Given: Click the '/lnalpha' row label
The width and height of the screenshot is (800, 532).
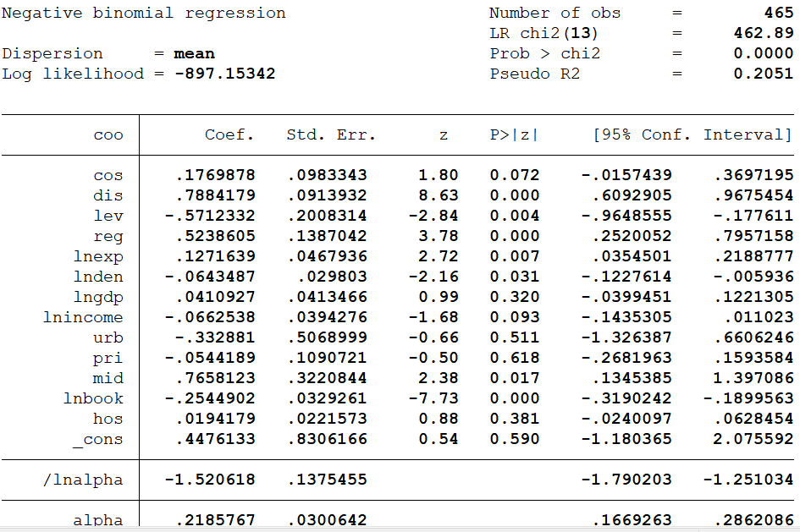Looking at the screenshot, I should (x=83, y=480).
